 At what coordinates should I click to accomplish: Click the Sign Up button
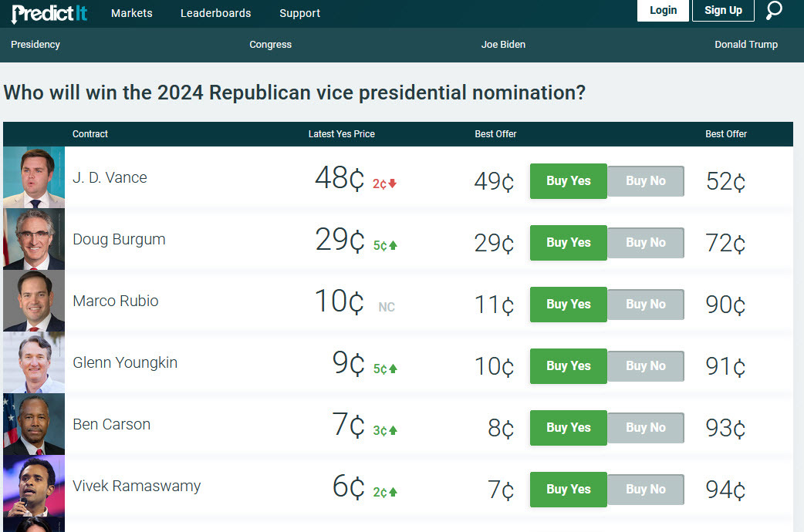click(722, 11)
